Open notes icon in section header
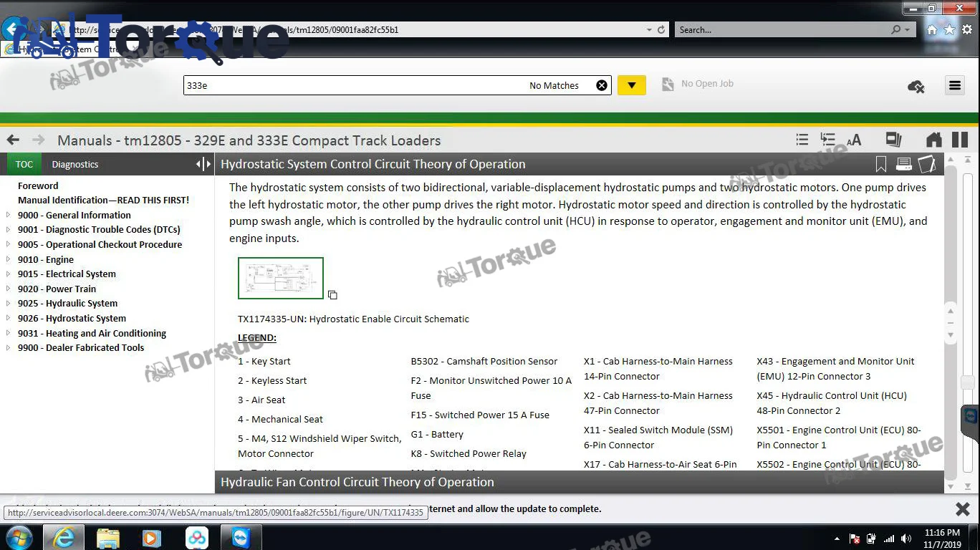 click(x=927, y=165)
